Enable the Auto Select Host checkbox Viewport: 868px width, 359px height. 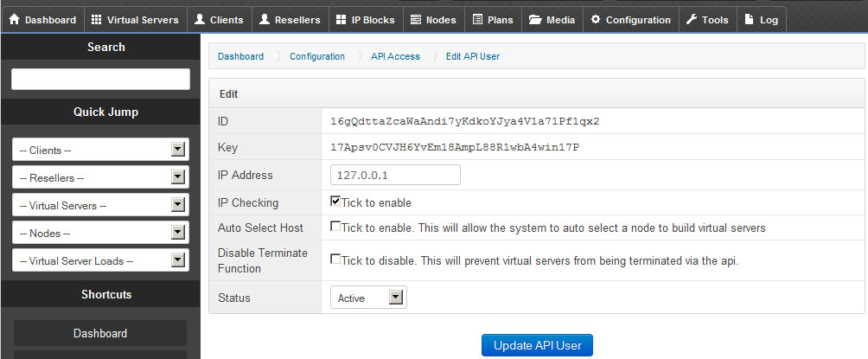[x=335, y=227]
